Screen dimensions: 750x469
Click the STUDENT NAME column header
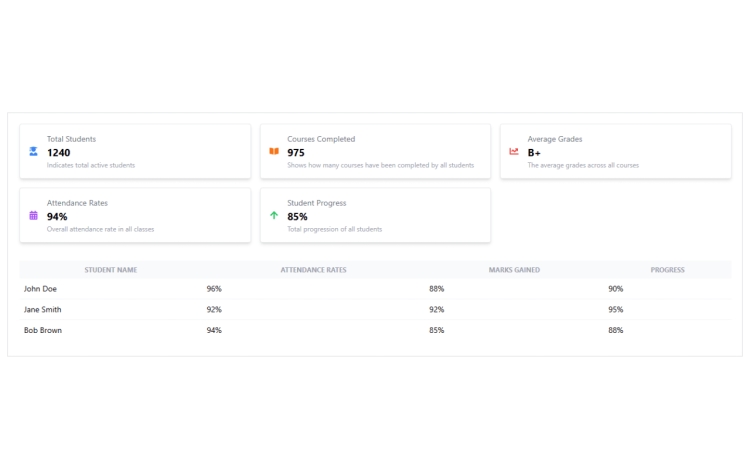[x=111, y=270]
